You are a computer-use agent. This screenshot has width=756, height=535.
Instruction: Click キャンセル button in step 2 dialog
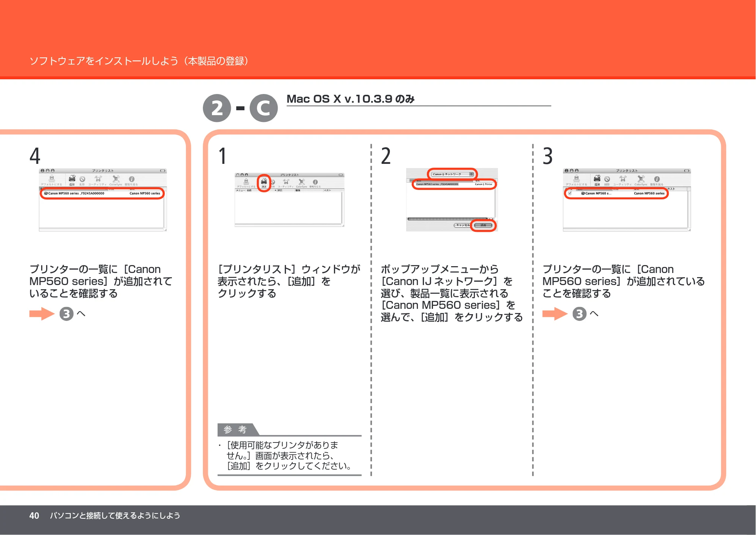click(x=462, y=225)
